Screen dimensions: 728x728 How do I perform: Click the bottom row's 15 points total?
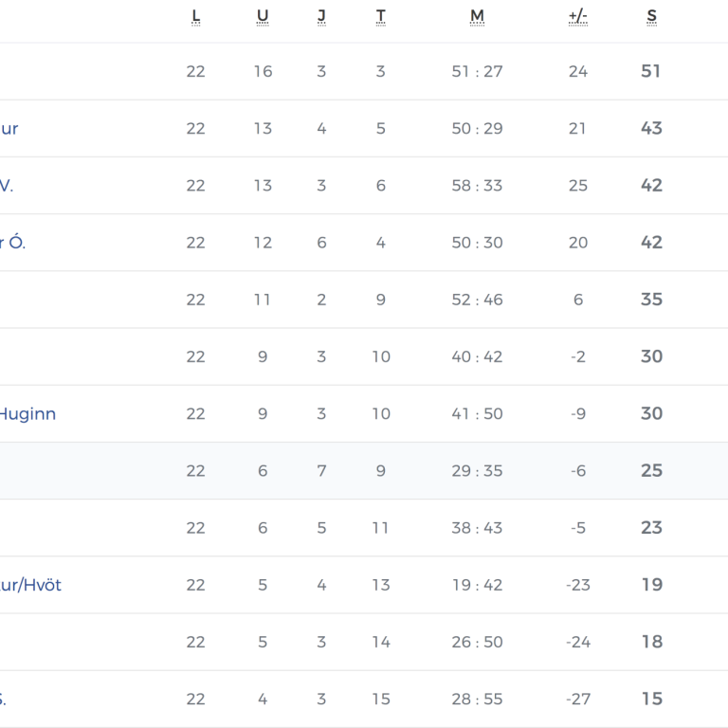coord(651,700)
